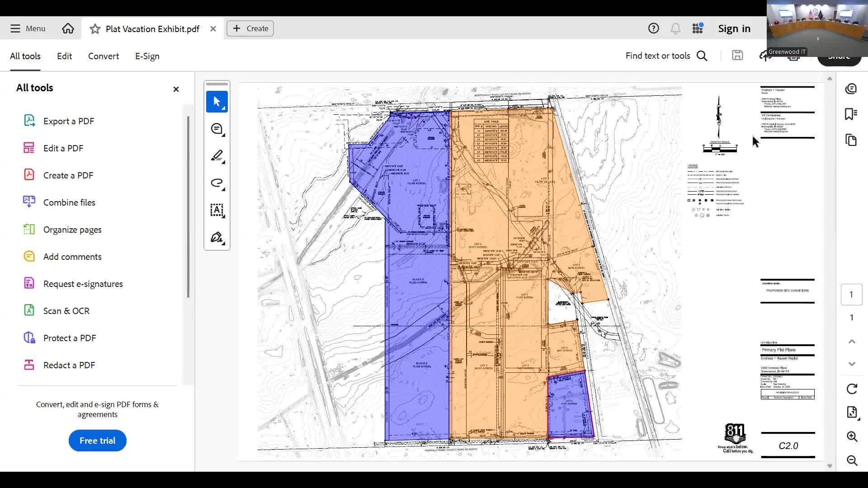Zoom out with magnifier minus icon

click(852, 460)
